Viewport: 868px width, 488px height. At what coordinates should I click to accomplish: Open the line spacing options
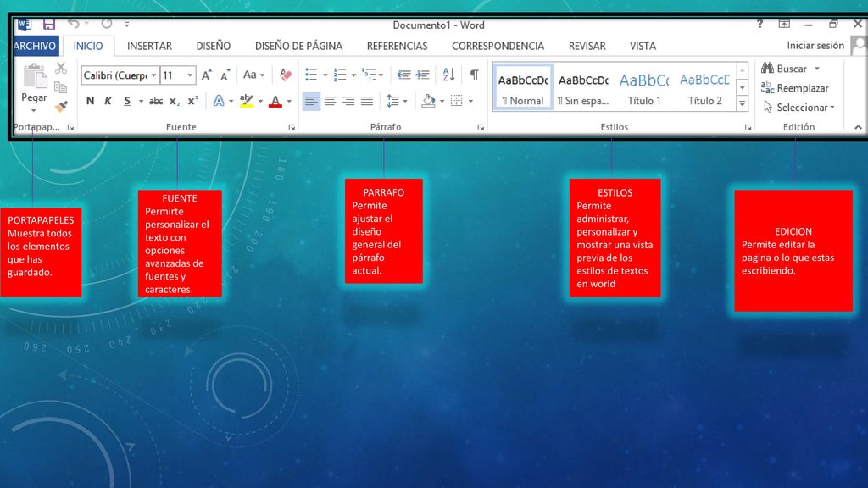click(x=397, y=102)
